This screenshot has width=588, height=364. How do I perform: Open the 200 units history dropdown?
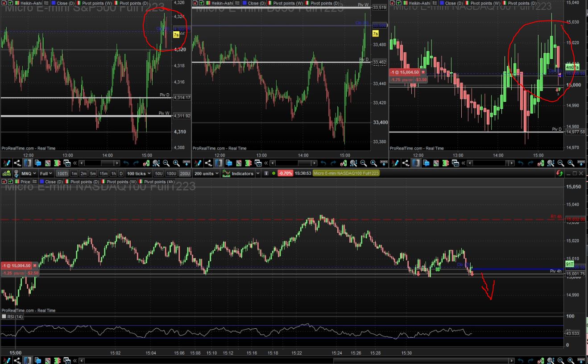(x=207, y=174)
